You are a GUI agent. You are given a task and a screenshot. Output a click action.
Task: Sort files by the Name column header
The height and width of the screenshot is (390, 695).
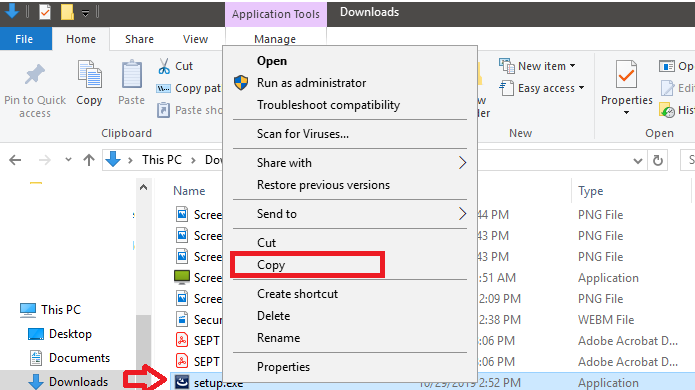[189, 191]
